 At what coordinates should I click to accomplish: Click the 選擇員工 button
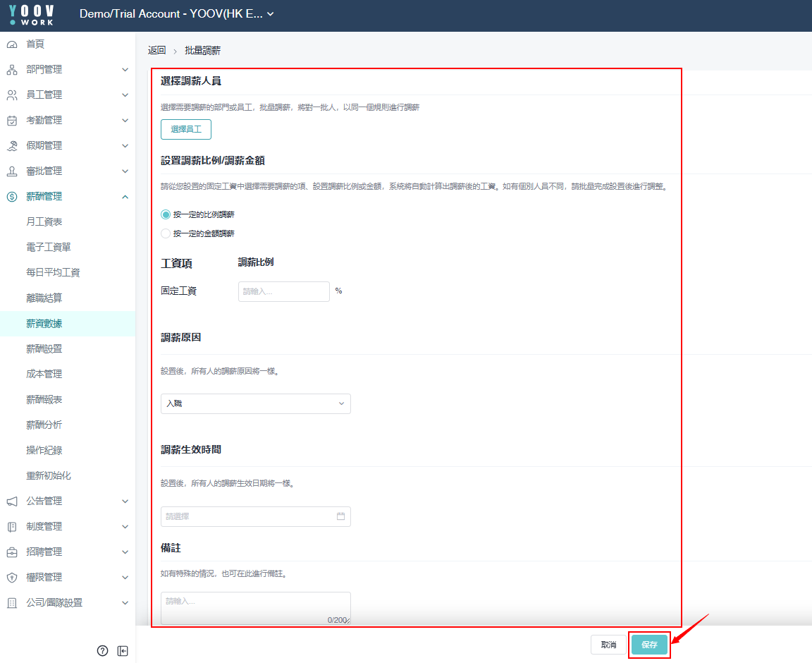pyautogui.click(x=186, y=130)
